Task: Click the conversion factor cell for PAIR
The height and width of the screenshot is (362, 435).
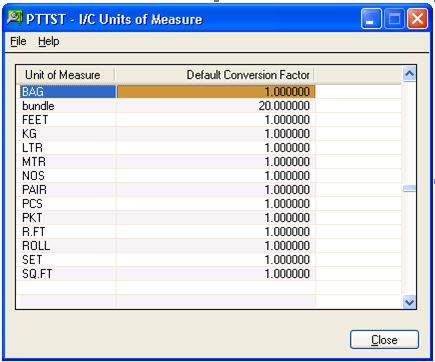Action: click(x=216, y=190)
